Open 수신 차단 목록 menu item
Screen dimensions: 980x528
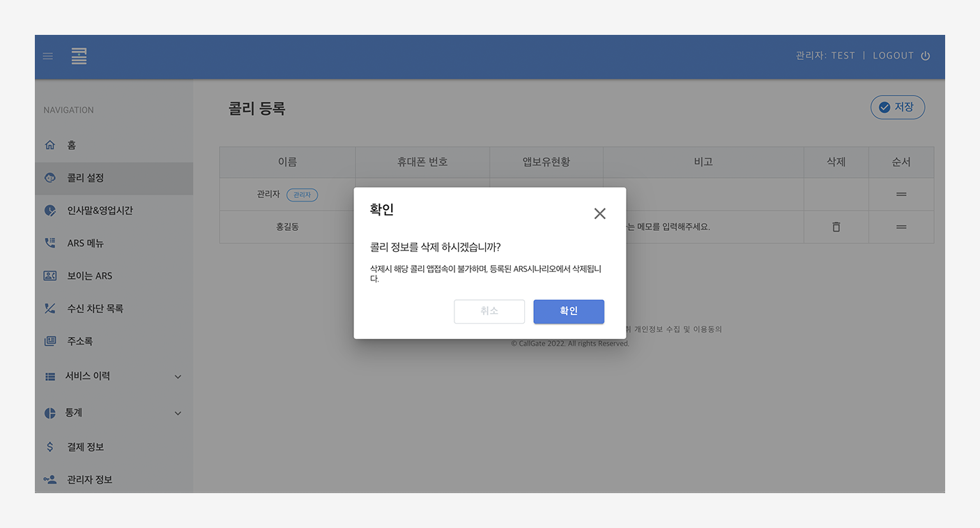[95, 308]
